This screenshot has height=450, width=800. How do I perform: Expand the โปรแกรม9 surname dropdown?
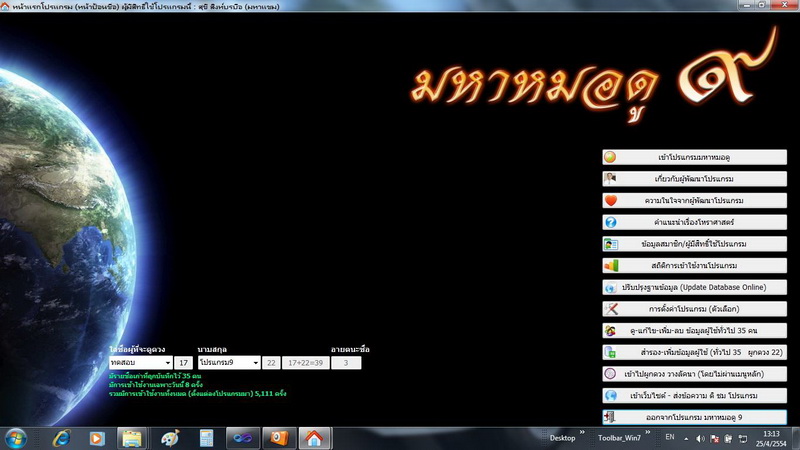point(255,363)
